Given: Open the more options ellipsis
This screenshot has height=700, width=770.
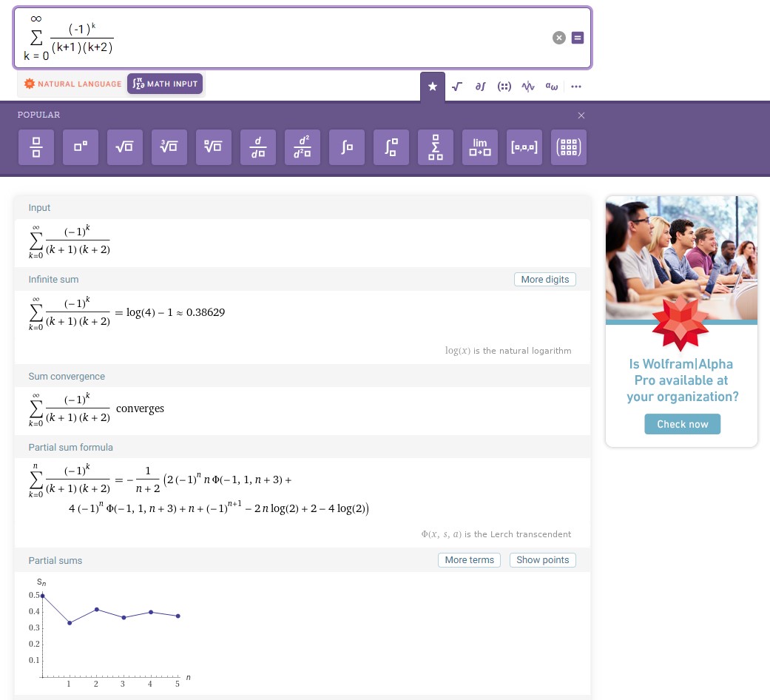Looking at the screenshot, I should 576,87.
